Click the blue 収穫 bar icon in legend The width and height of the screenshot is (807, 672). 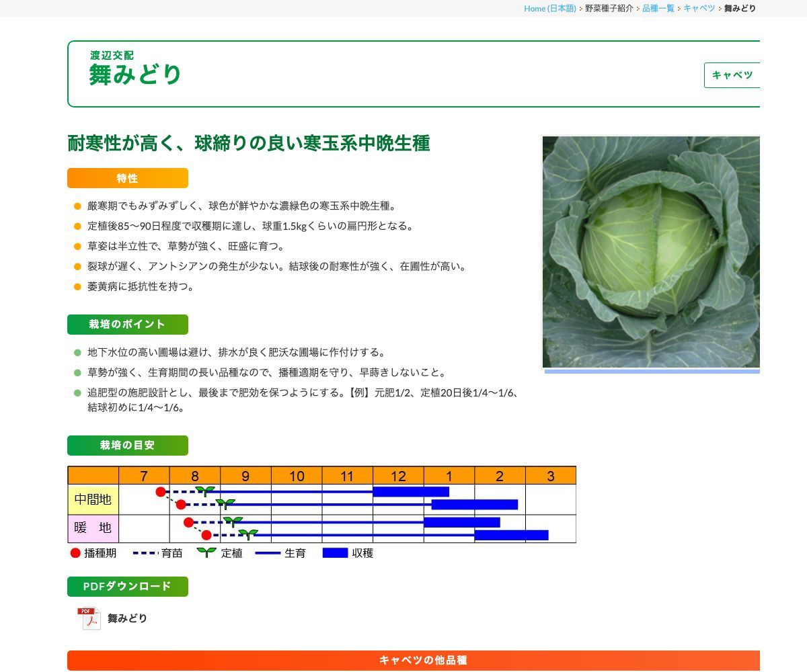tap(334, 553)
